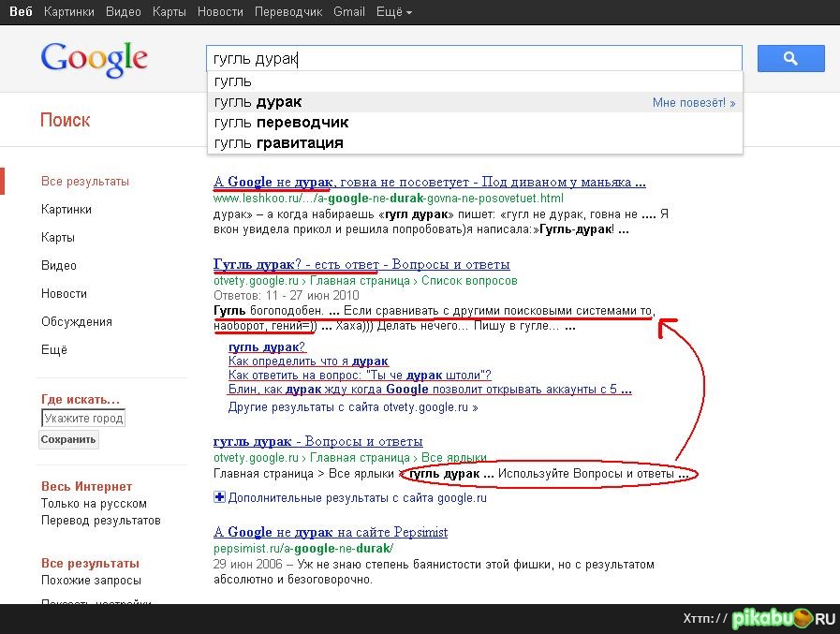Click the search query input field
Image resolution: width=840 pixels, height=634 pixels.
click(x=474, y=58)
